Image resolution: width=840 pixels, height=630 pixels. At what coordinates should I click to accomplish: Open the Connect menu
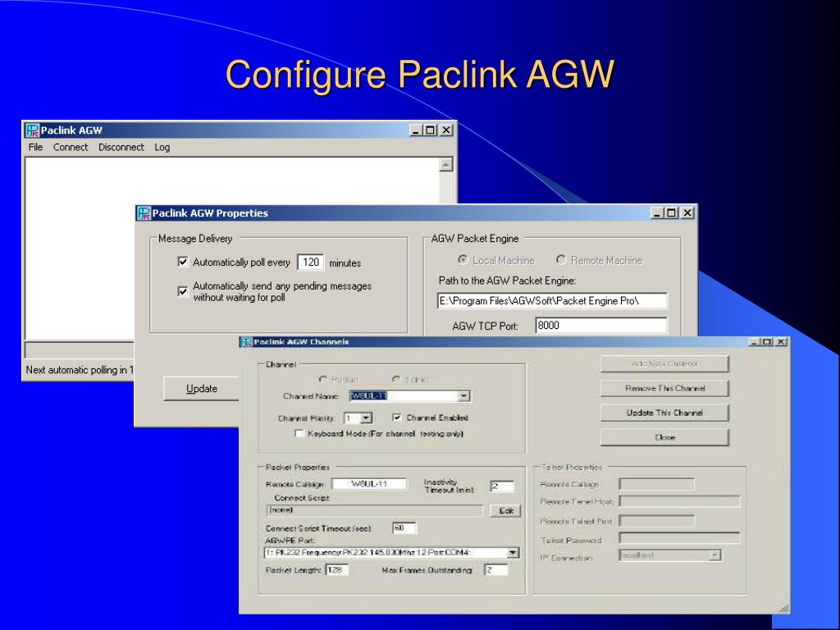(71, 148)
